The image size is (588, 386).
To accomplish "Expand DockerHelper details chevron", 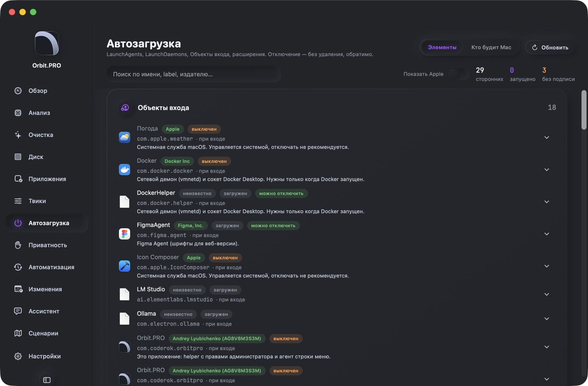I will (547, 202).
